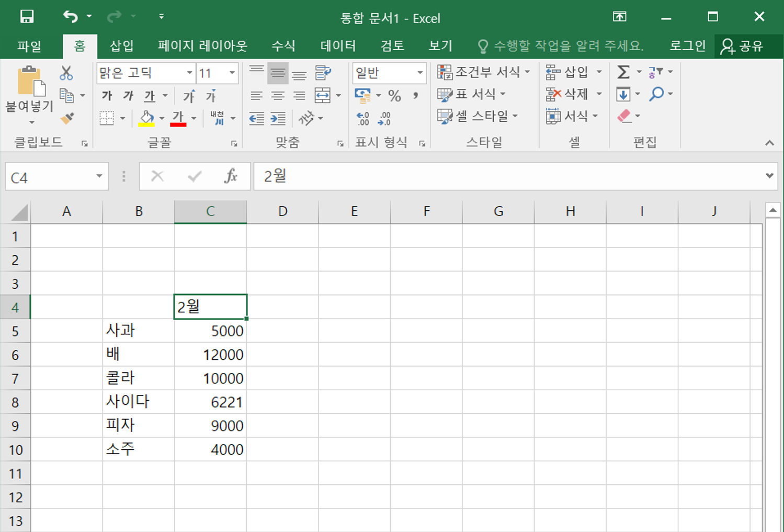The image size is (784, 532).
Task: Open the 삽입 ribbon tab
Action: click(122, 46)
